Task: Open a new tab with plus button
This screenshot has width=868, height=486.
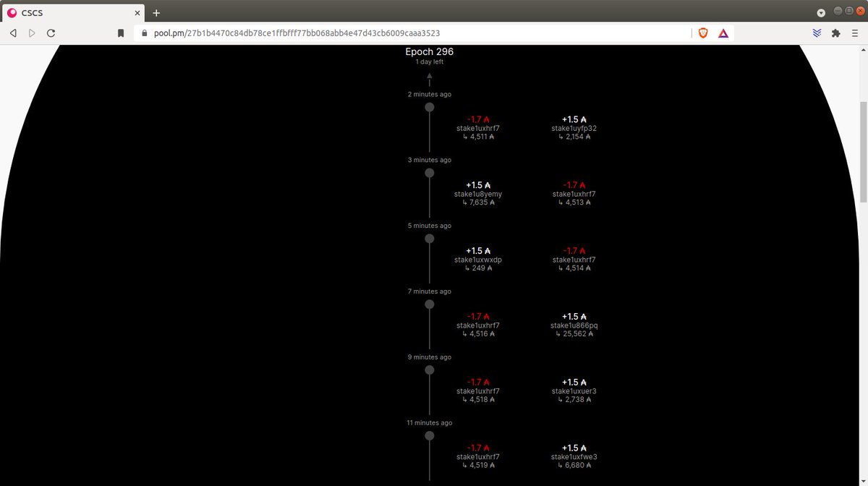Action: pos(156,12)
